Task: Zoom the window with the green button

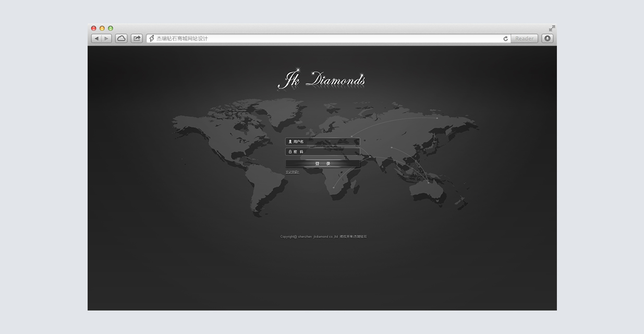Action: [x=111, y=28]
